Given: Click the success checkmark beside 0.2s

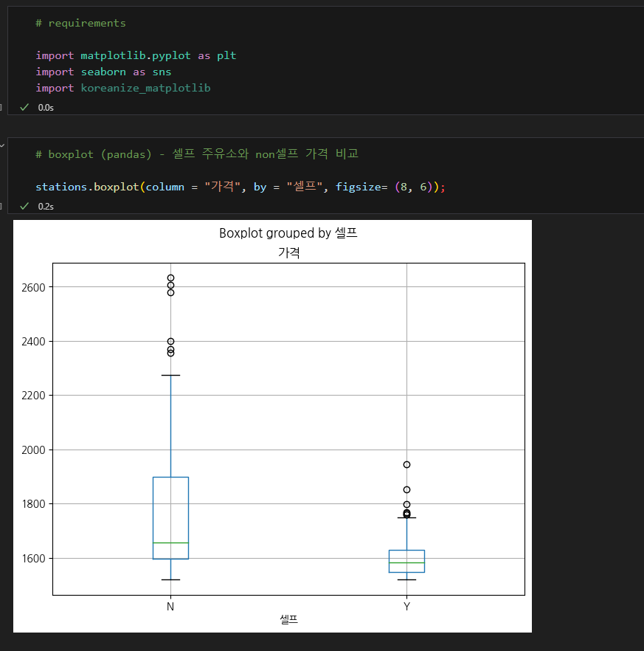Looking at the screenshot, I should [x=24, y=206].
